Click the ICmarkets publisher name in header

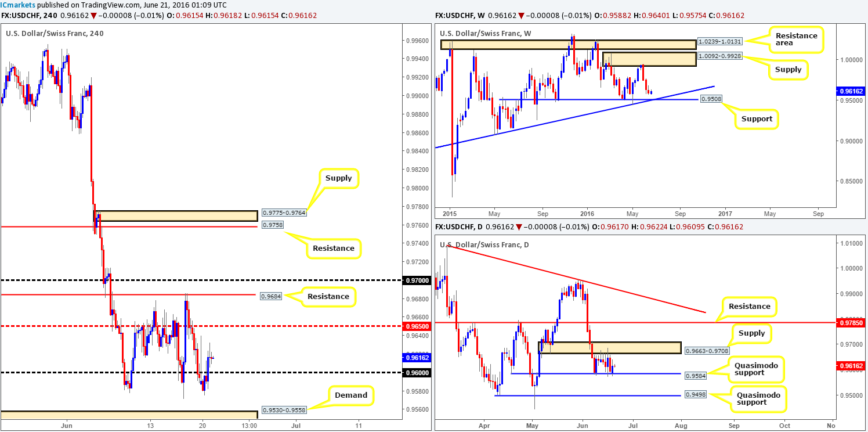(19, 5)
